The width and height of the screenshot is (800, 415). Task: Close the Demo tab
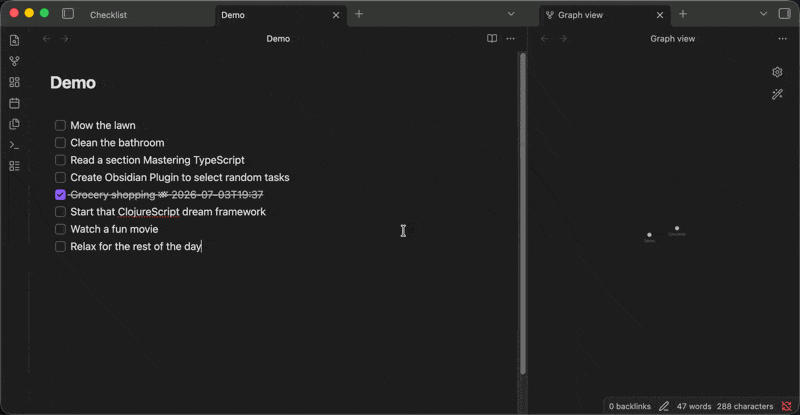pos(336,15)
